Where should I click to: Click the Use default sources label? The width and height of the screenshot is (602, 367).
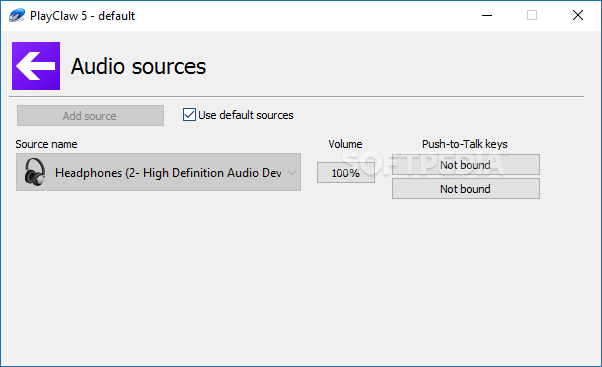[x=246, y=115]
